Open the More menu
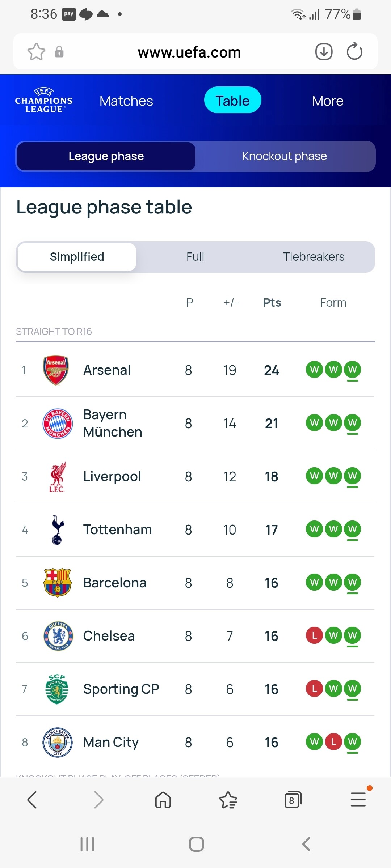Viewport: 391px width, 868px height. [328, 101]
